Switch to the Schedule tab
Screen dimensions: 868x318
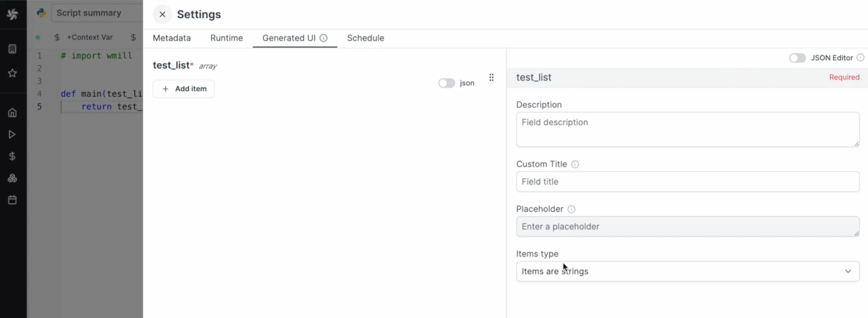pos(366,38)
